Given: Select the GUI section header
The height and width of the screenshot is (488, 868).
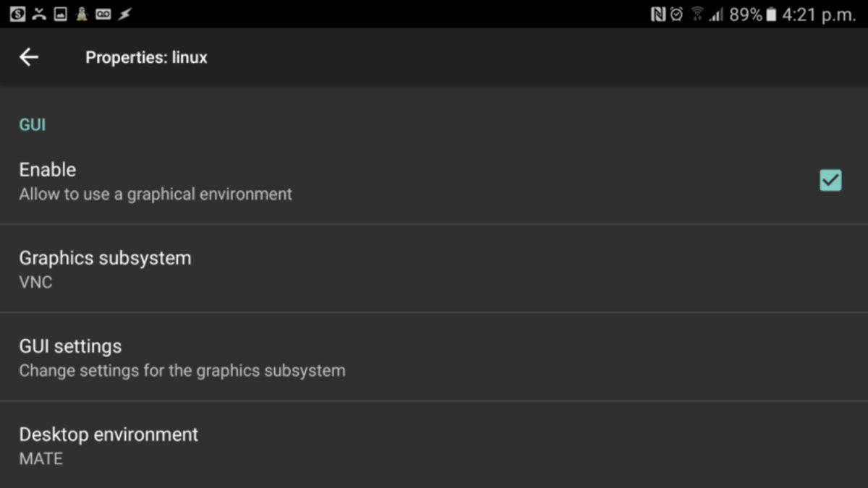Looking at the screenshot, I should tap(32, 124).
